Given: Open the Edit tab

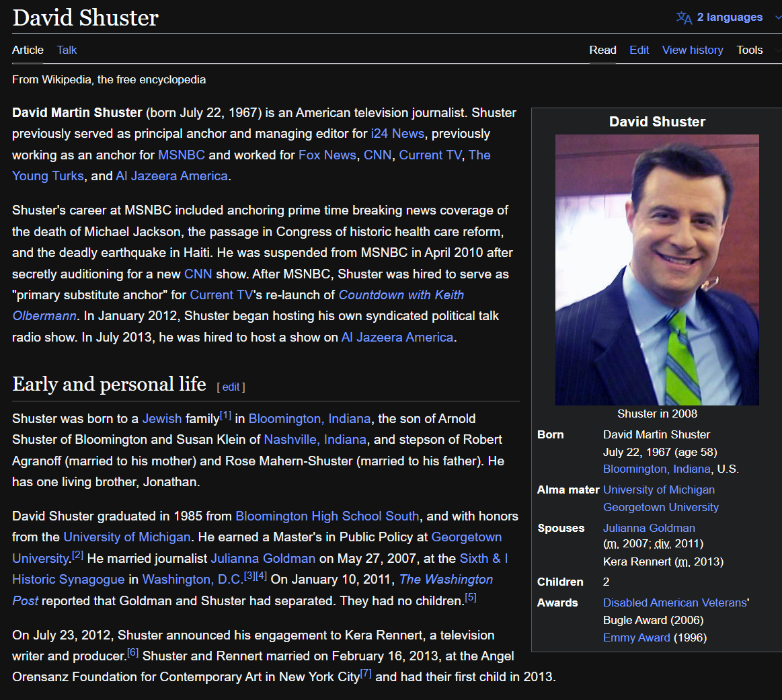Looking at the screenshot, I should 639,50.
